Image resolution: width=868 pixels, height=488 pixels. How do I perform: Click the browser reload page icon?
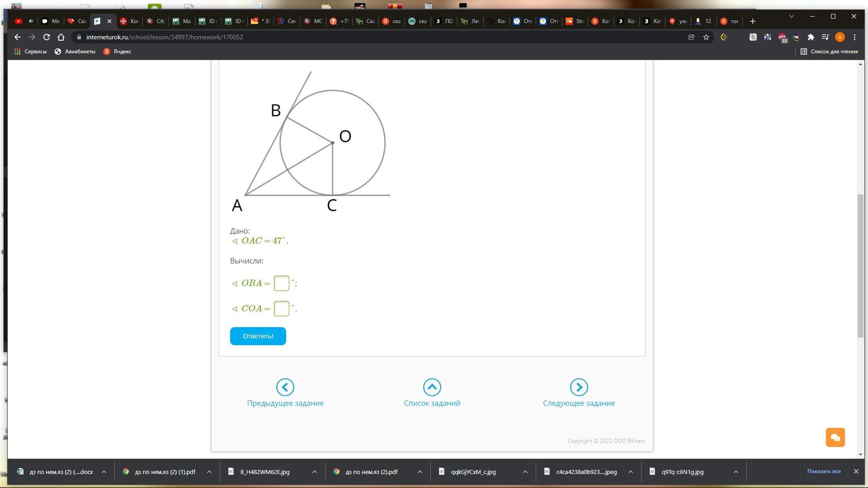tap(47, 37)
